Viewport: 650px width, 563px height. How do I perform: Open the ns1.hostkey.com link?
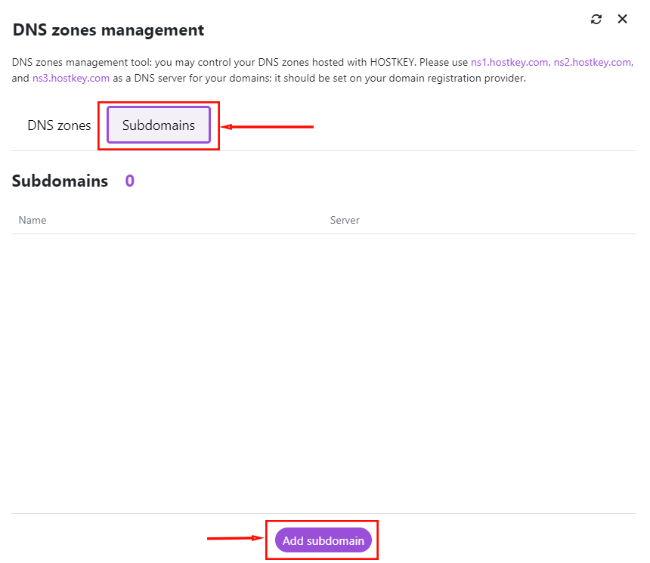(509, 62)
